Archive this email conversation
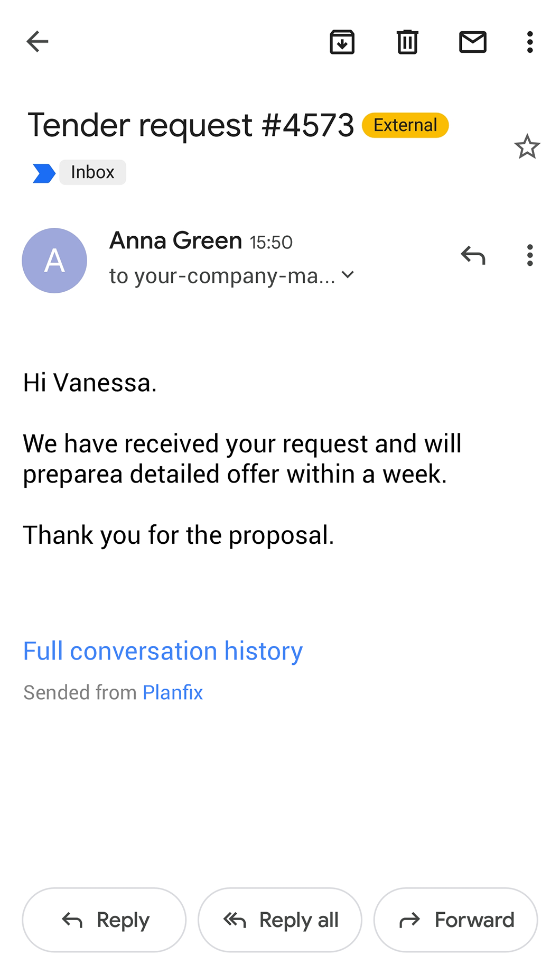 click(342, 42)
